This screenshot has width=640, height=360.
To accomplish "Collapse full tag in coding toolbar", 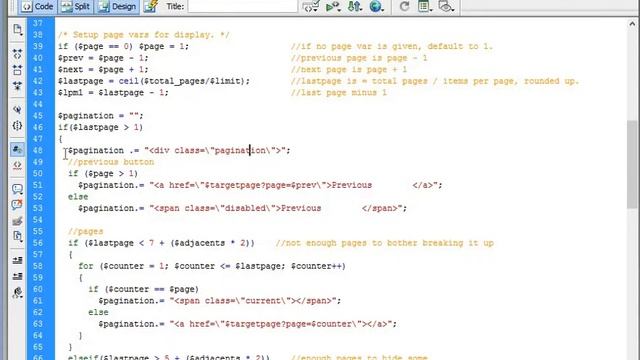I will (x=17, y=54).
